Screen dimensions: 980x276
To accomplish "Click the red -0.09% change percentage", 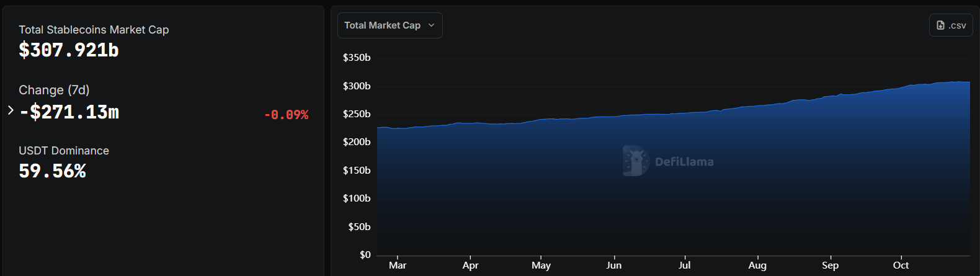I will 286,115.
